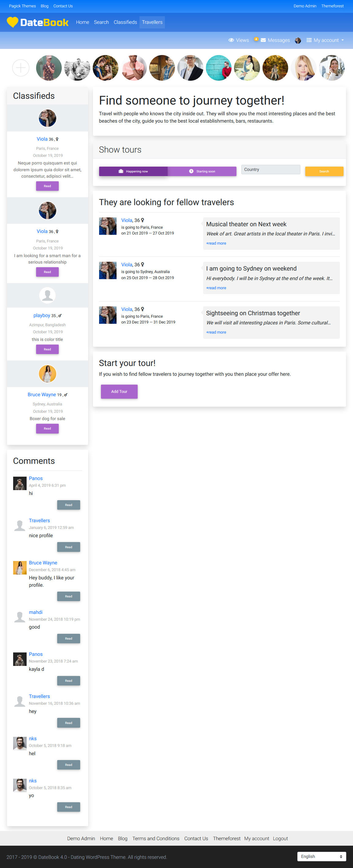The width and height of the screenshot is (353, 868).
Task: Open Views via the eye icon
Action: click(x=231, y=40)
